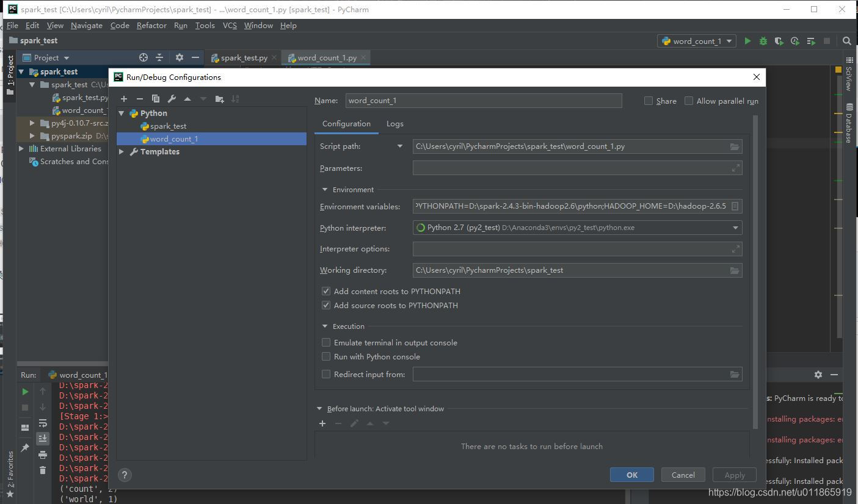The width and height of the screenshot is (858, 504).
Task: Open Navigate menu
Action: (x=87, y=25)
